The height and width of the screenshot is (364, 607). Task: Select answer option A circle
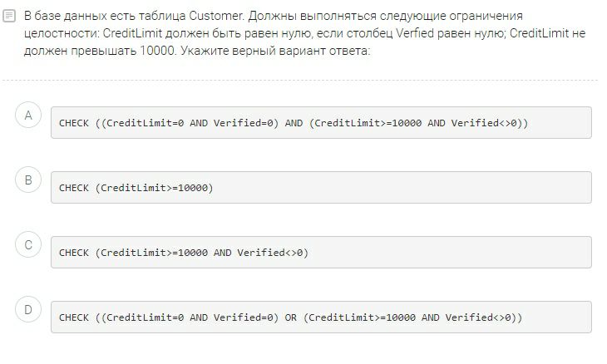28,115
